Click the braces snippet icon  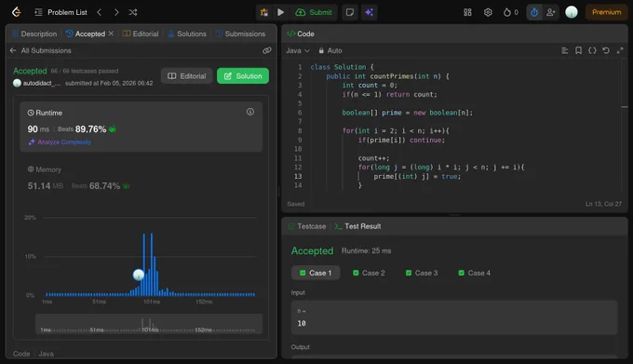tap(592, 50)
